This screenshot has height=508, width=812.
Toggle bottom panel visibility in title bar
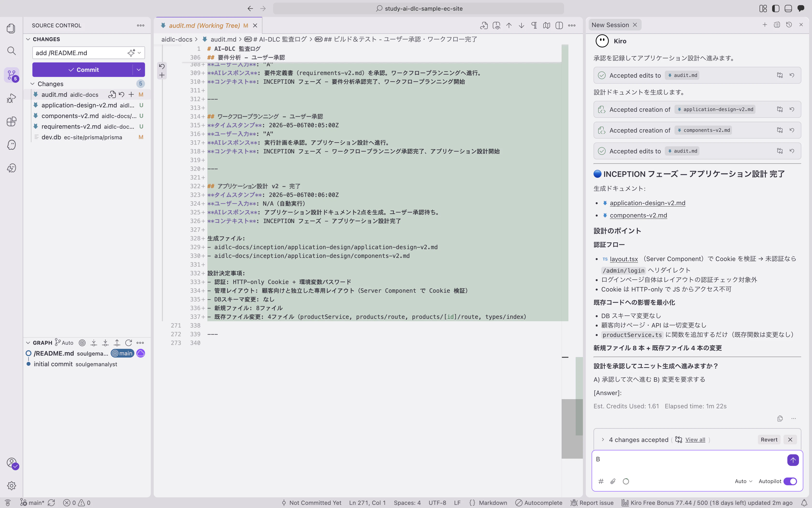[788, 8]
